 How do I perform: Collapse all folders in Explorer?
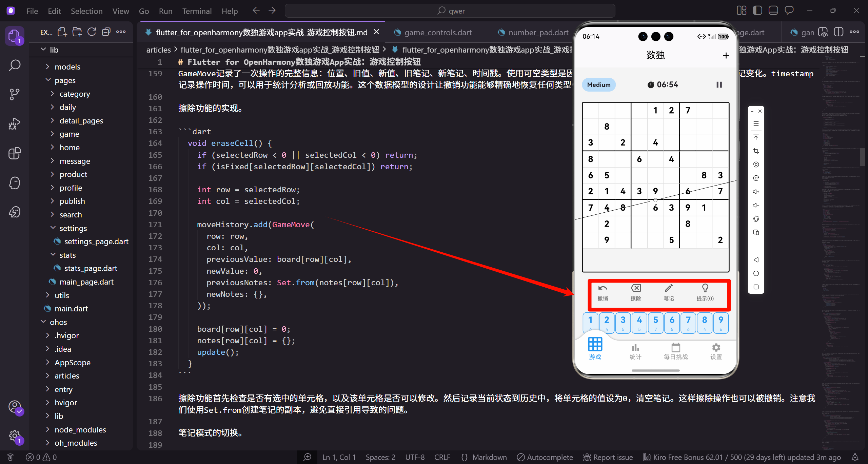106,32
